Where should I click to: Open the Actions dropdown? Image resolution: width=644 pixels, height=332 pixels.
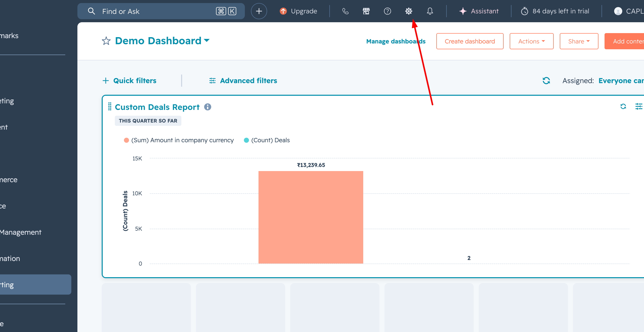531,41
